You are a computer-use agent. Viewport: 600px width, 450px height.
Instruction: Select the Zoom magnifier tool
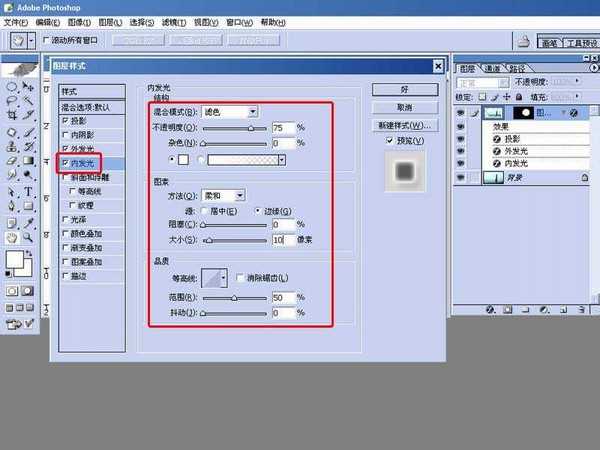(28, 238)
